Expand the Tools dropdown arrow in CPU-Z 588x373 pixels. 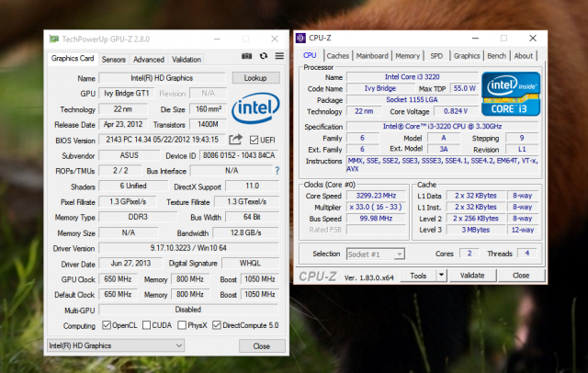441,275
